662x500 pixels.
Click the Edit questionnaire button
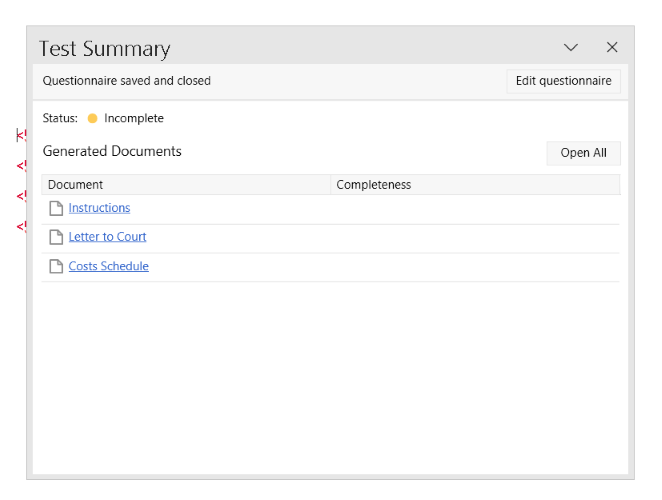point(563,81)
